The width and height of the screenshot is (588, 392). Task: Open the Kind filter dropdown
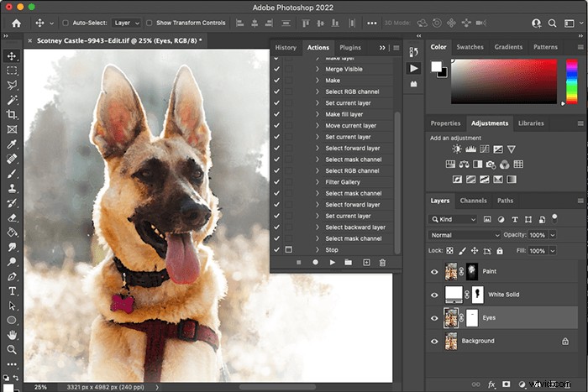(x=453, y=219)
